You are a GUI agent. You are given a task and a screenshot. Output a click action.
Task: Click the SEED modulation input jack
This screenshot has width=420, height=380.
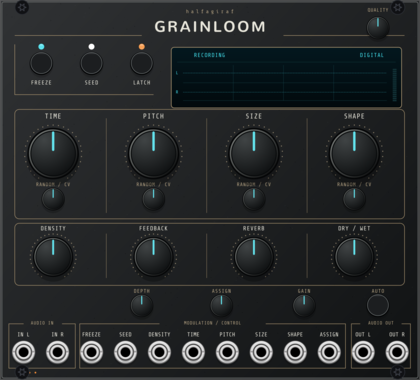[125, 352]
